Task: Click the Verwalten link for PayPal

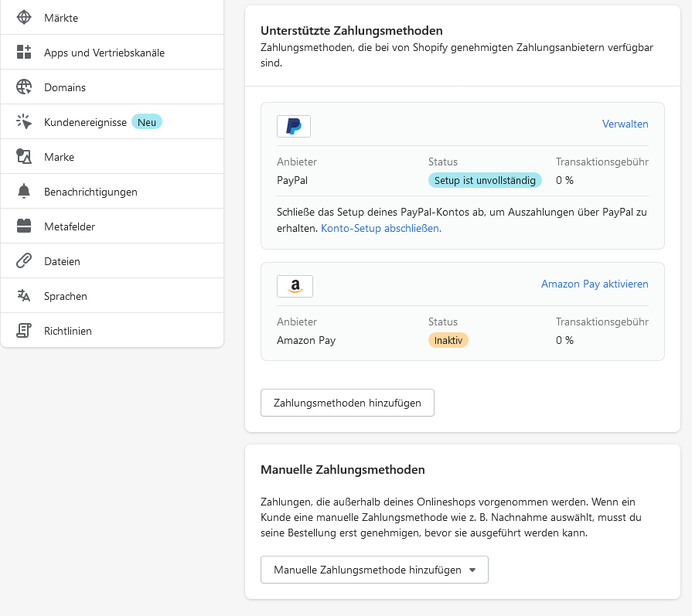Action: click(x=625, y=124)
